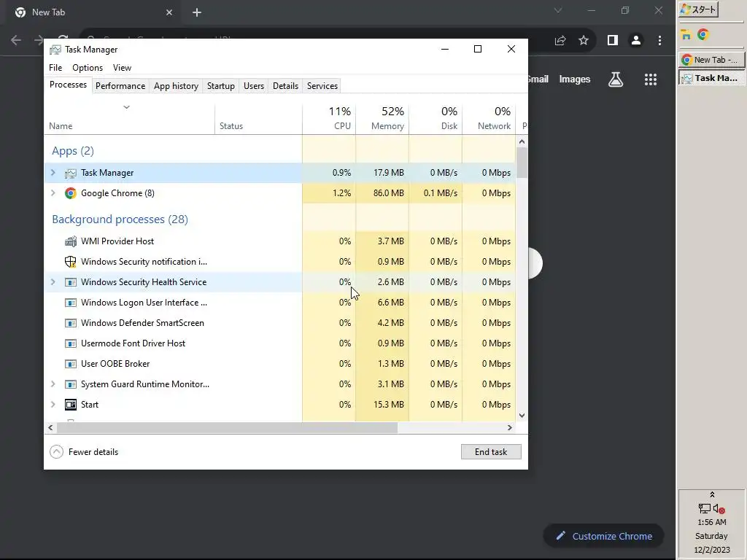The width and height of the screenshot is (747, 560).
Task: Sort by Memory column header
Action: click(x=382, y=119)
